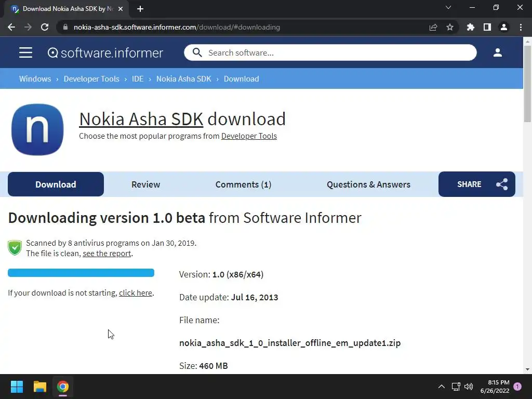Viewport: 532px width, 399px height.
Task: Open Nokia Asha SDK title link
Action: coord(141,119)
